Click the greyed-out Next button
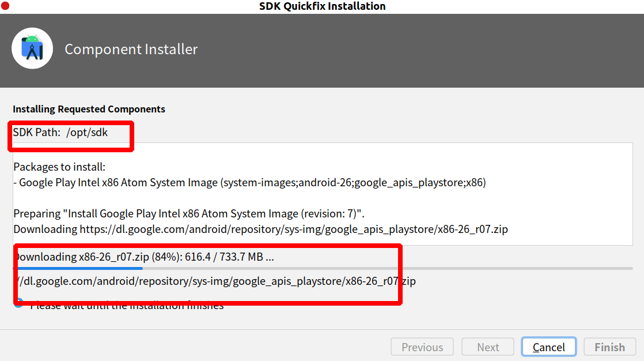Image resolution: width=644 pixels, height=361 pixels. pos(488,347)
